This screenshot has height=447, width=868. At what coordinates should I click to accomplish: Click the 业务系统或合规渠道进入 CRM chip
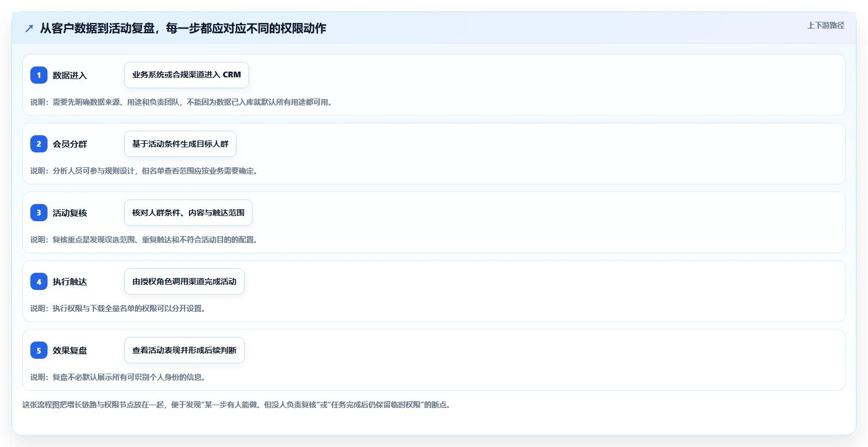187,75
